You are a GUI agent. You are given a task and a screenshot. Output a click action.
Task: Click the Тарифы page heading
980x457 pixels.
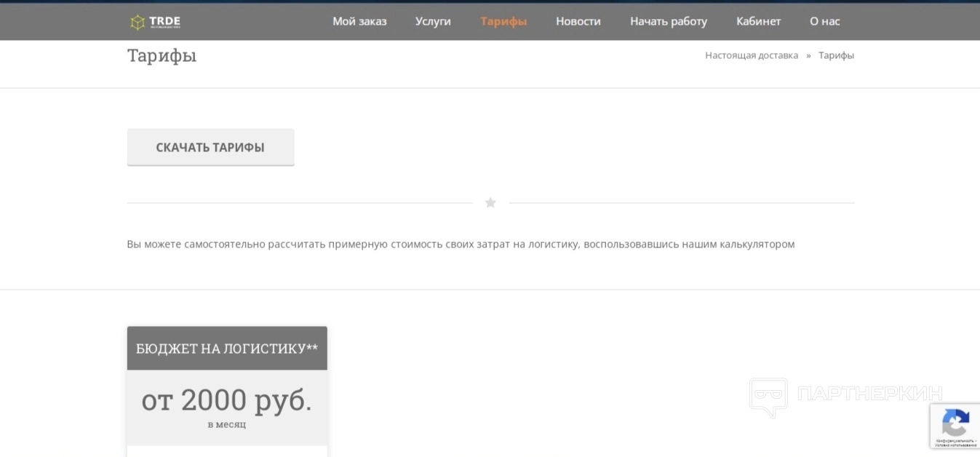(162, 56)
